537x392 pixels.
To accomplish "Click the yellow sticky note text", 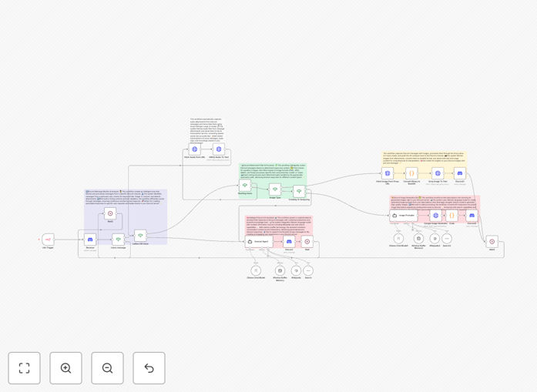I will [424, 158].
